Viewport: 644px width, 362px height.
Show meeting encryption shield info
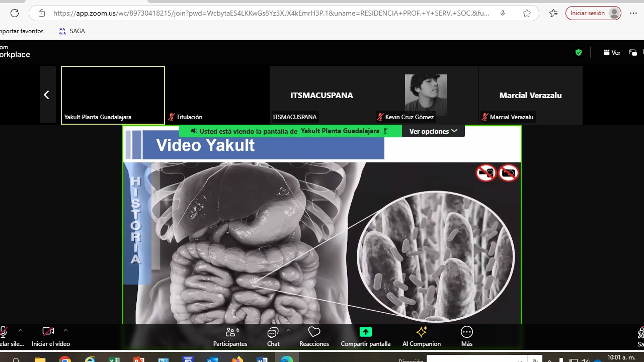tap(579, 52)
